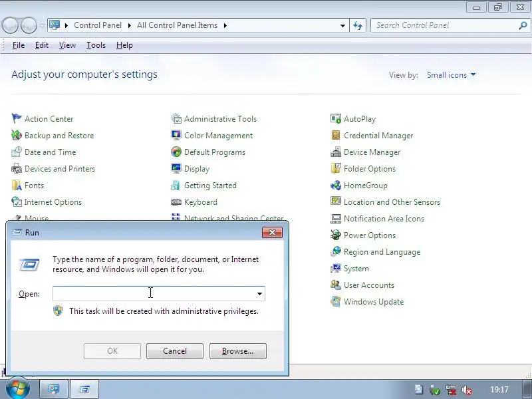This screenshot has width=532, height=399.
Task: Click the address bar refresh button
Action: coord(358,25)
